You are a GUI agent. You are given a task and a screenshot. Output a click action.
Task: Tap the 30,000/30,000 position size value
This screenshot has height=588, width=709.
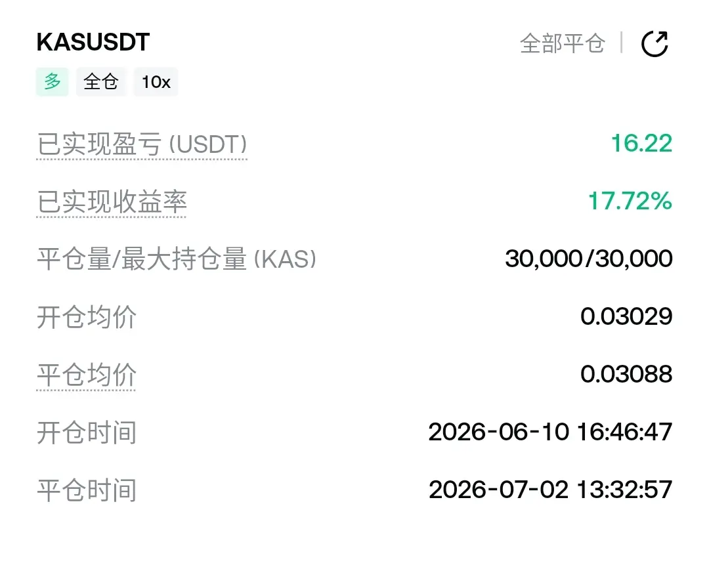[x=589, y=259]
